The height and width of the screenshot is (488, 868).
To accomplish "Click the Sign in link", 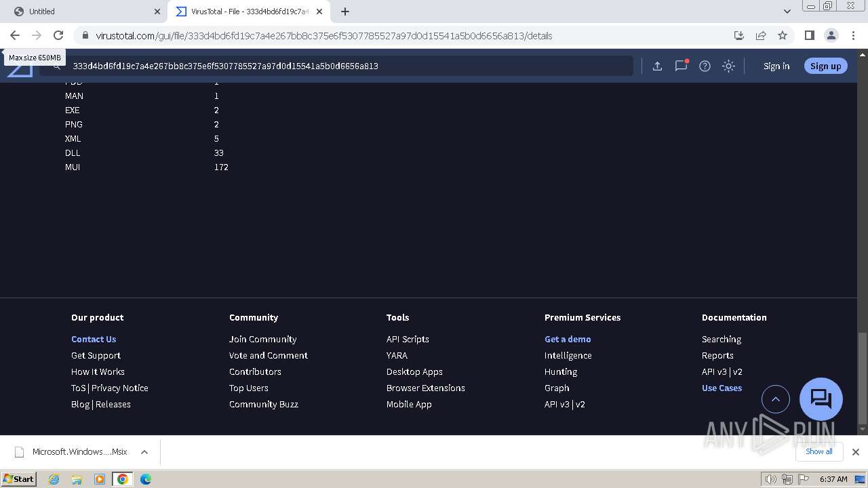I will click(x=776, y=66).
